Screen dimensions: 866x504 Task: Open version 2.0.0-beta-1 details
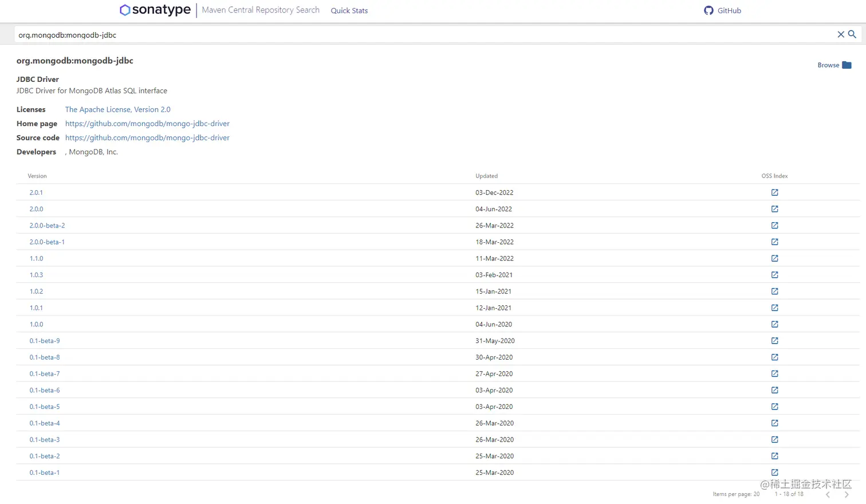(47, 242)
